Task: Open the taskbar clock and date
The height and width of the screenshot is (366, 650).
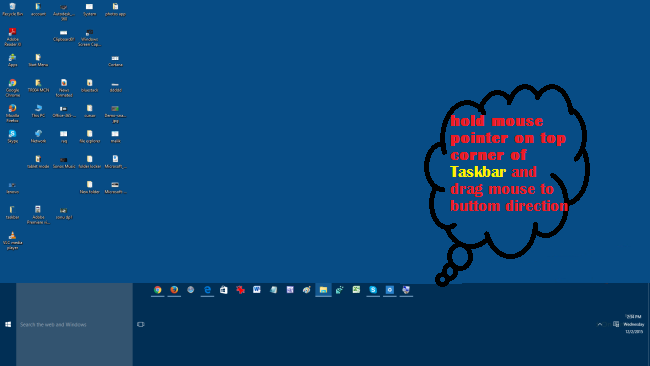Action: click(633, 324)
